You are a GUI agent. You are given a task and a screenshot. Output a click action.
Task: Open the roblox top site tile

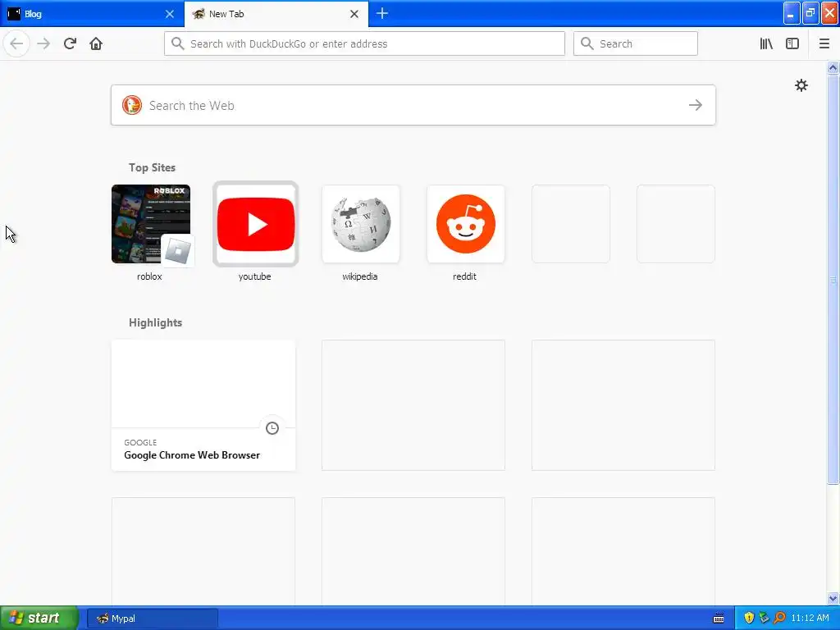coord(151,224)
